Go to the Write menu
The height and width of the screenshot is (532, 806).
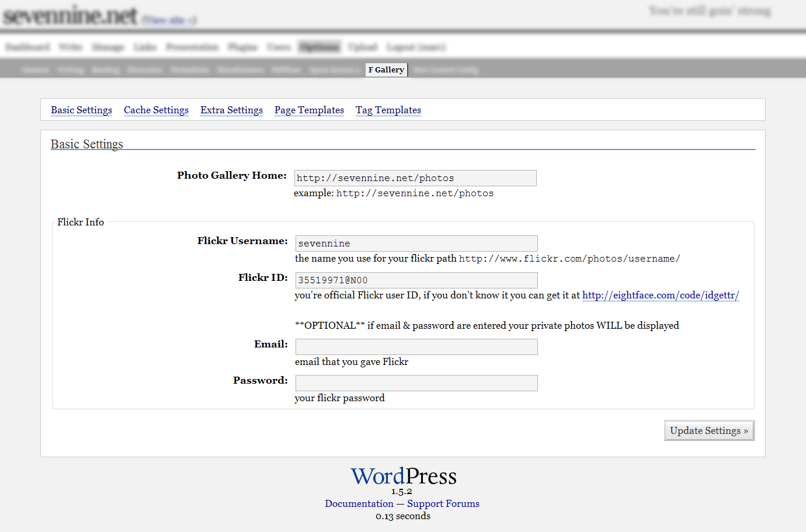71,47
